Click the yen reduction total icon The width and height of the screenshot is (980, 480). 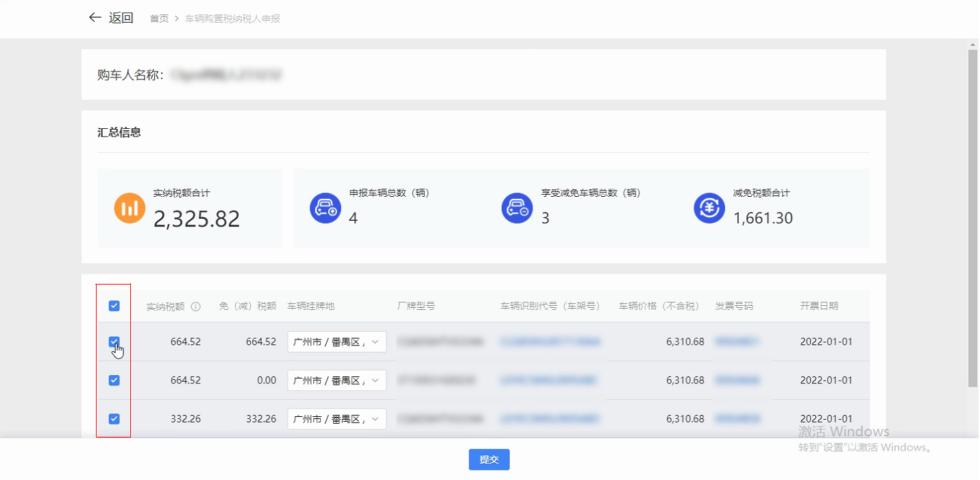coord(709,208)
